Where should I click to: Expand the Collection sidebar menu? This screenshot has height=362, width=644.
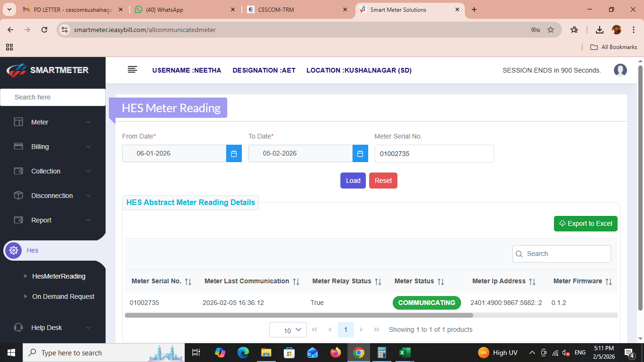(88, 171)
